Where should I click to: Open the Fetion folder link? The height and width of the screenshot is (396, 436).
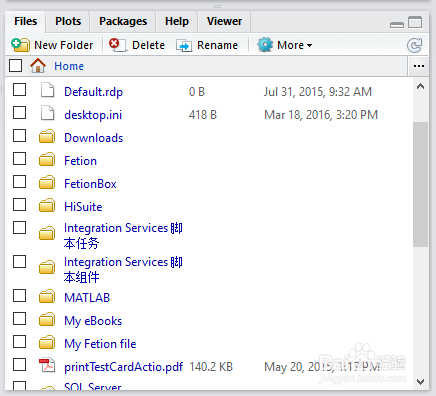click(x=81, y=161)
